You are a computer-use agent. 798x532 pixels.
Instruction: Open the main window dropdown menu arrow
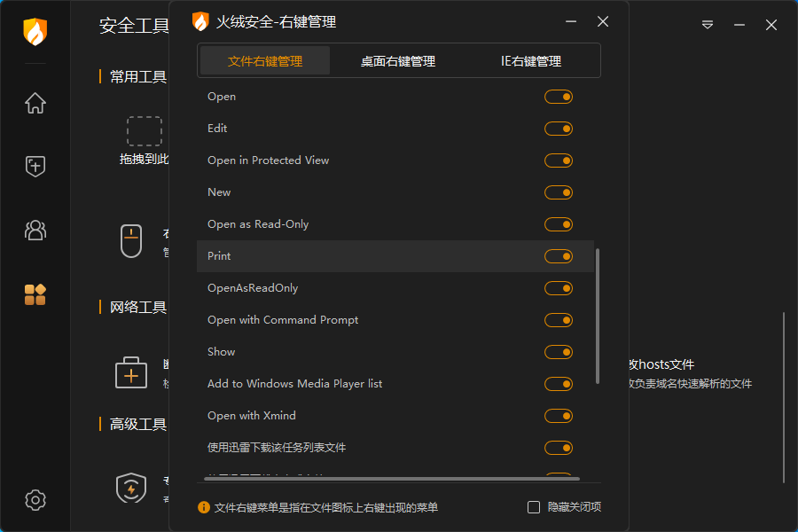(x=708, y=25)
